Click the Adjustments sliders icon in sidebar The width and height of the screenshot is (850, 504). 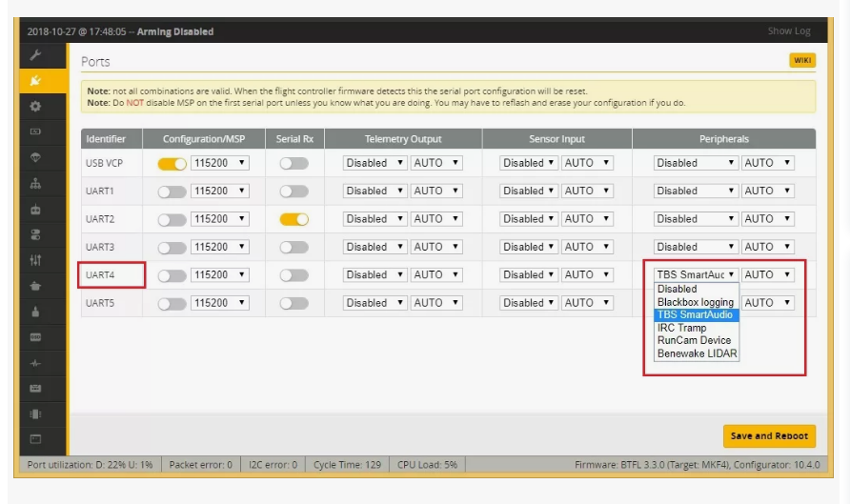tap(36, 259)
